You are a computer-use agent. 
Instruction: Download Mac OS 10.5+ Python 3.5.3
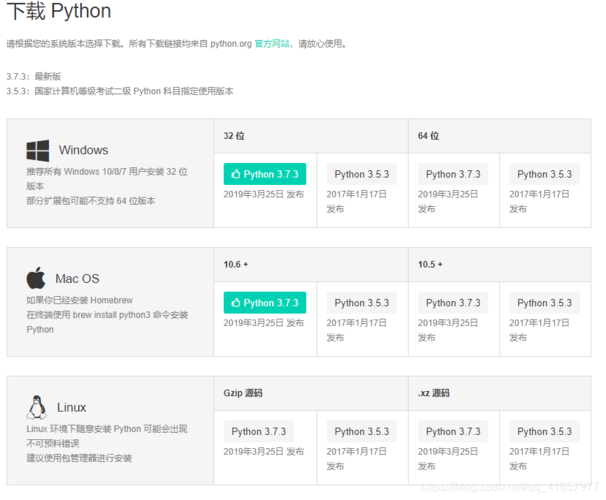(x=545, y=303)
